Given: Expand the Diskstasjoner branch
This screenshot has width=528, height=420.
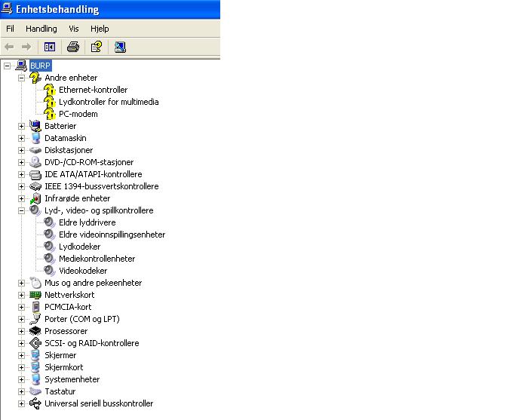Looking at the screenshot, I should coord(22,151).
